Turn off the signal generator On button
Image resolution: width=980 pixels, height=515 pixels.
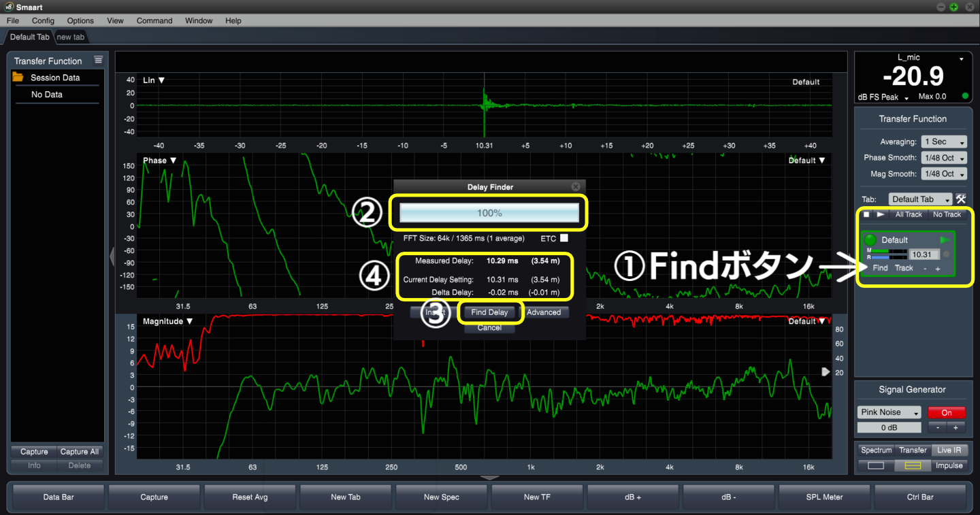point(946,412)
